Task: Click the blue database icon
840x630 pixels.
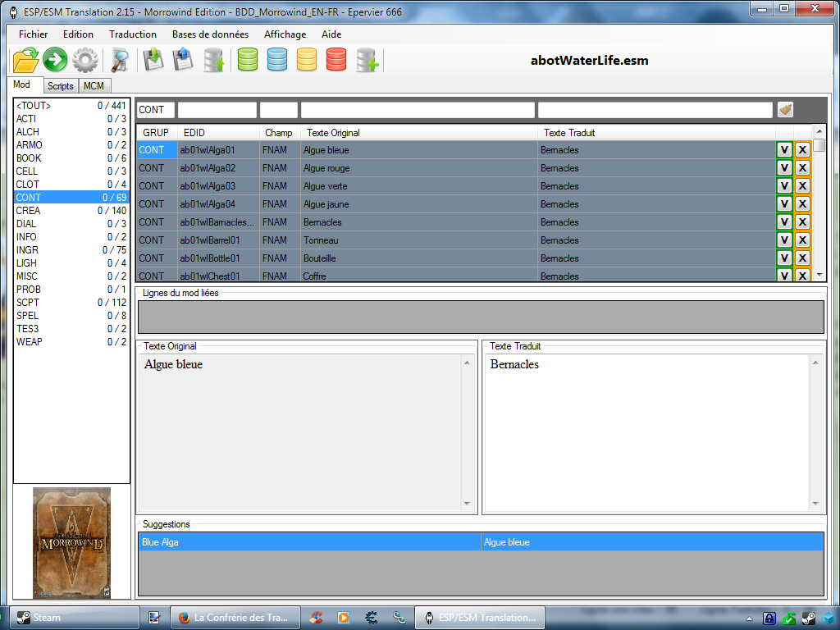Action: click(x=277, y=59)
